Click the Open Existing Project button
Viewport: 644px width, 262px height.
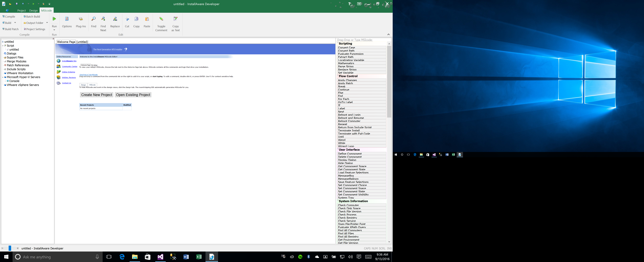click(x=133, y=95)
